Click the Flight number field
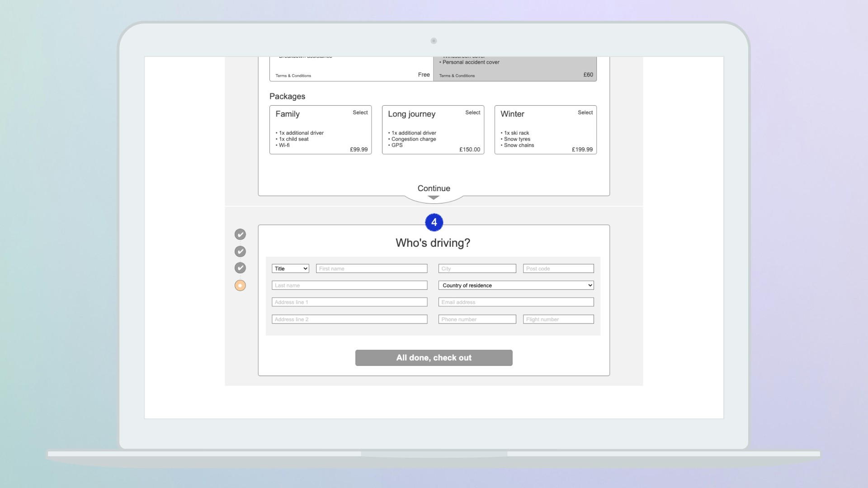This screenshot has width=868, height=488. [x=558, y=319]
